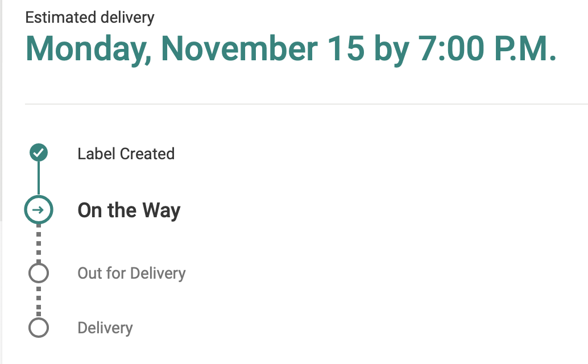Select the final Delivery step label
This screenshot has width=588, height=364.
105,328
